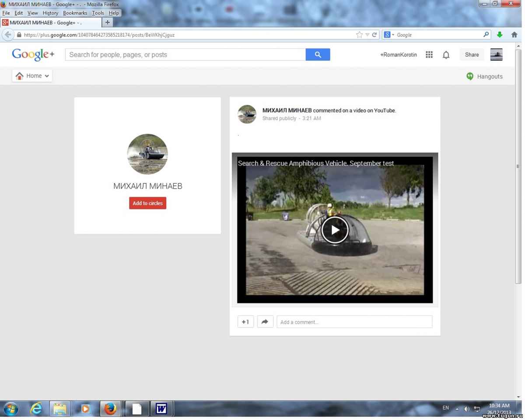Viewport: 525px width, 420px height.
Task: Open the account profile picture in header
Action: pyautogui.click(x=496, y=55)
